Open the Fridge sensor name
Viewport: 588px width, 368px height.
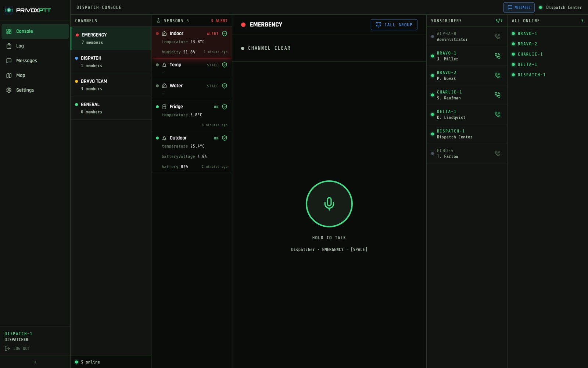(176, 107)
